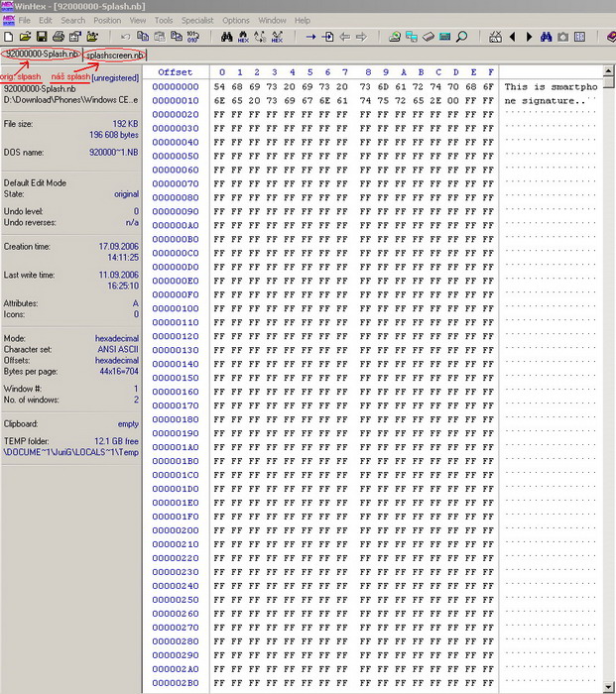Click the '44x16=704' bytes per page value

click(x=119, y=372)
